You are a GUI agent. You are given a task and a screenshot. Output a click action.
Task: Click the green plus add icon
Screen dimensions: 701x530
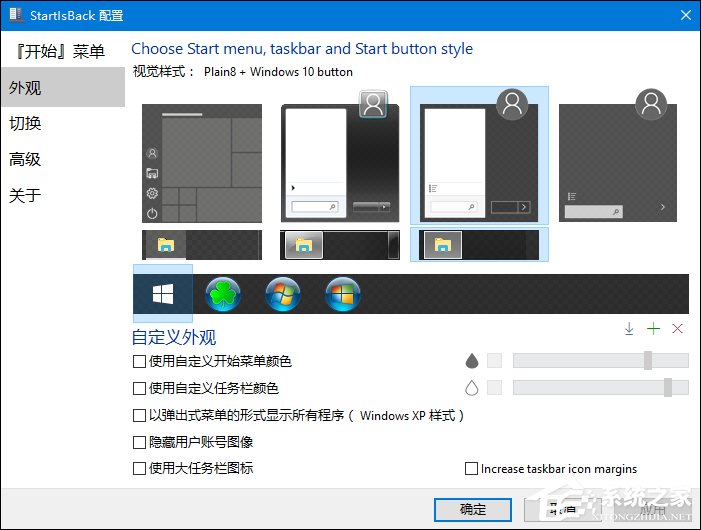653,329
